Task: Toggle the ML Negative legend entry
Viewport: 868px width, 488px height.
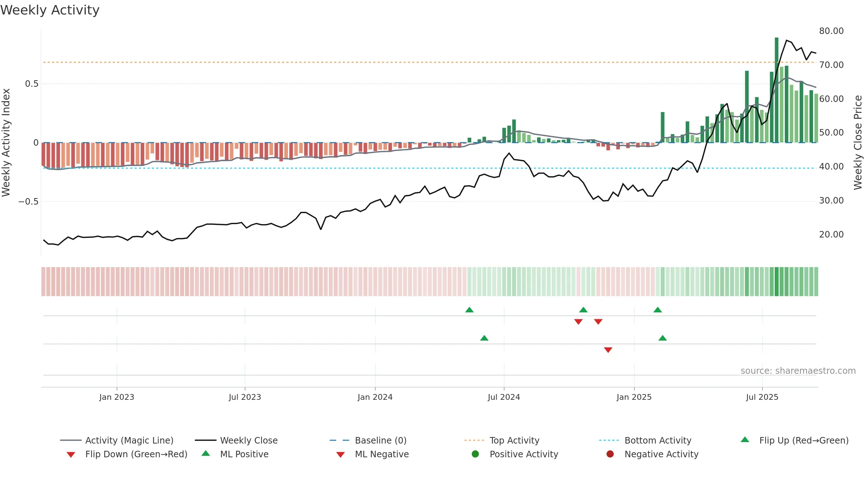Action: point(373,454)
